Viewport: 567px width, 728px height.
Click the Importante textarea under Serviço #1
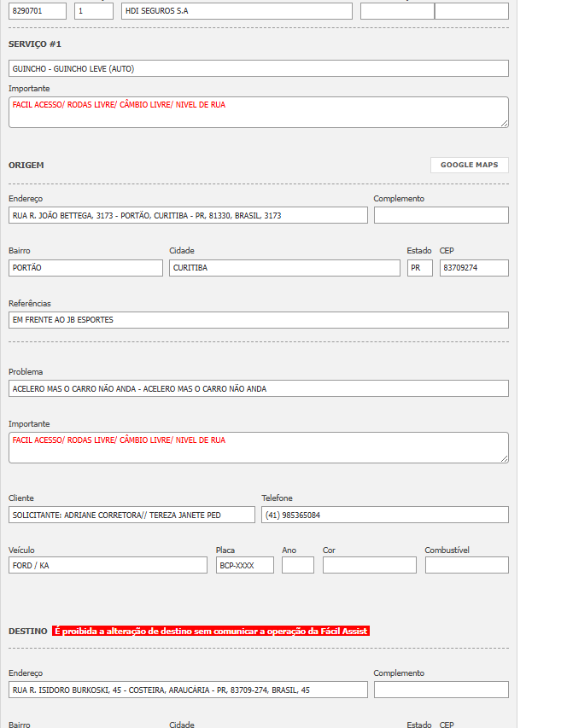[x=258, y=112]
